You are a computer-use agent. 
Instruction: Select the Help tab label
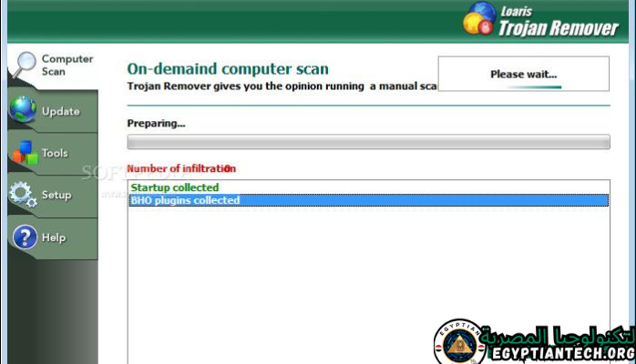[x=53, y=238]
